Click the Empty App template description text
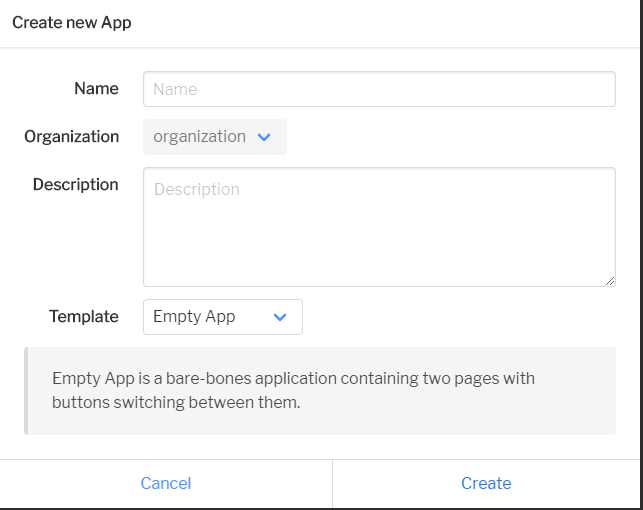643x510 pixels. coord(293,390)
